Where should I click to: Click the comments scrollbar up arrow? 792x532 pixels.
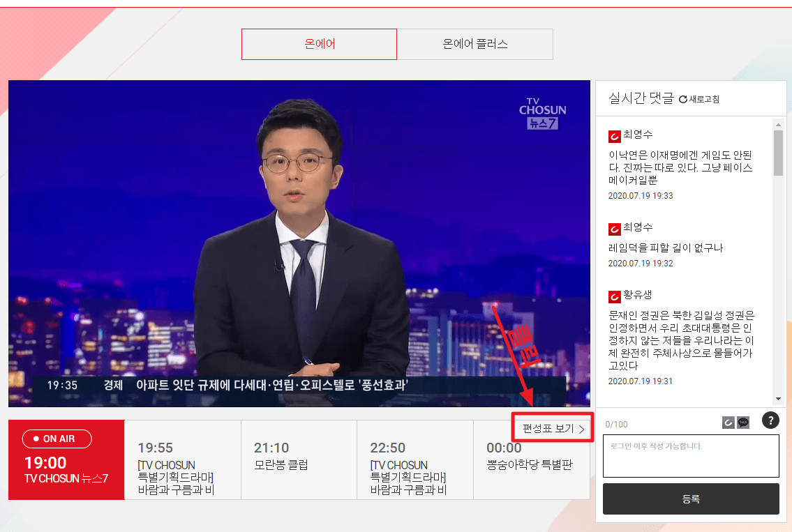click(x=778, y=124)
